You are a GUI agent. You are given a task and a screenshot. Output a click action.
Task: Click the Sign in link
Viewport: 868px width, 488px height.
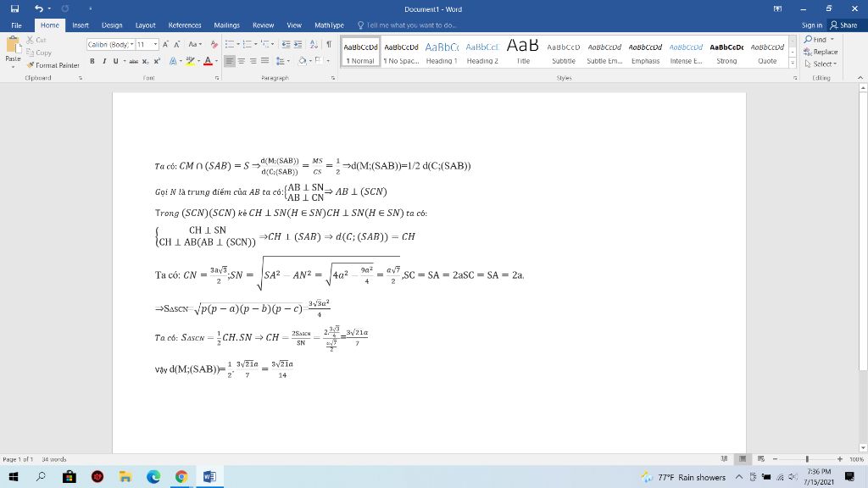click(812, 25)
